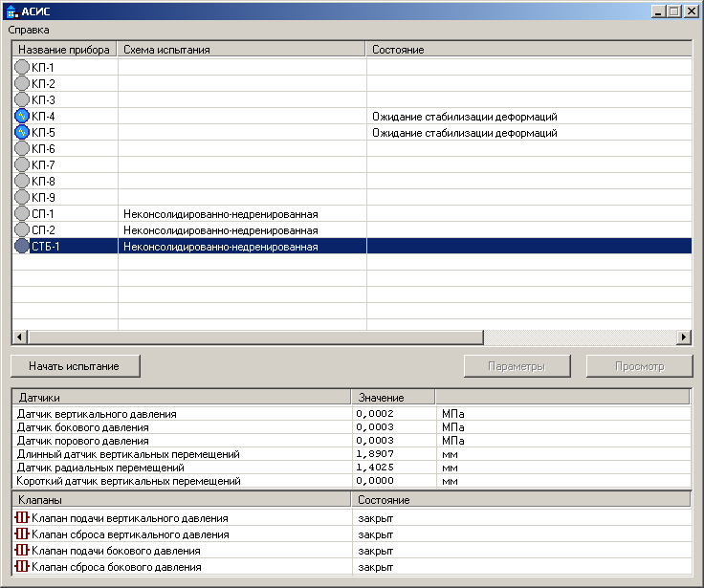Click the horizontal scrollbar thumb
Image resolution: width=704 pixels, height=588 pixels.
255,337
